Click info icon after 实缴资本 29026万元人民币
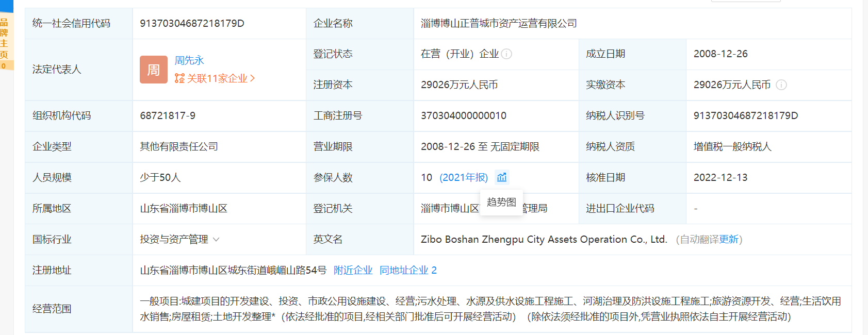 [781, 85]
